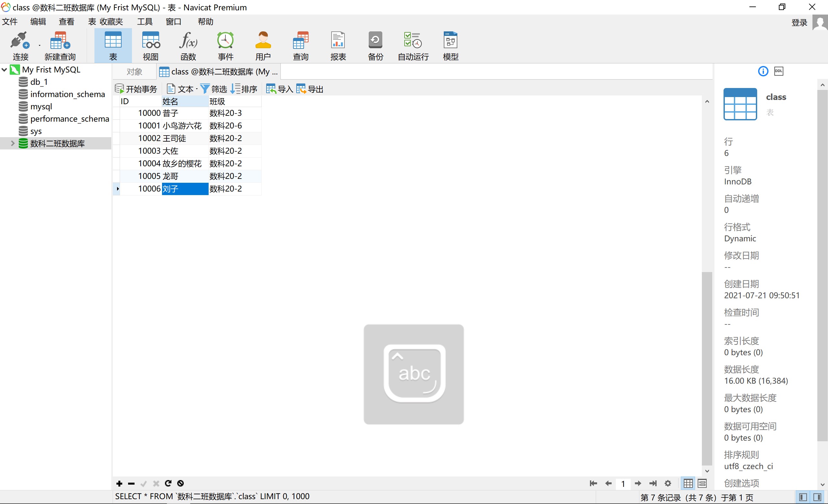Select the class @数科二班数据库 tab

pos(219,71)
